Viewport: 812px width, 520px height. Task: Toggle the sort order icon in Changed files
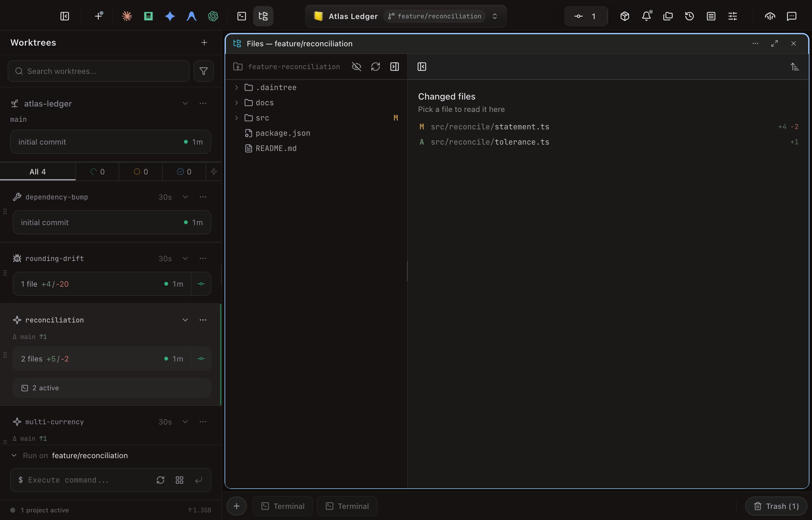pos(795,67)
